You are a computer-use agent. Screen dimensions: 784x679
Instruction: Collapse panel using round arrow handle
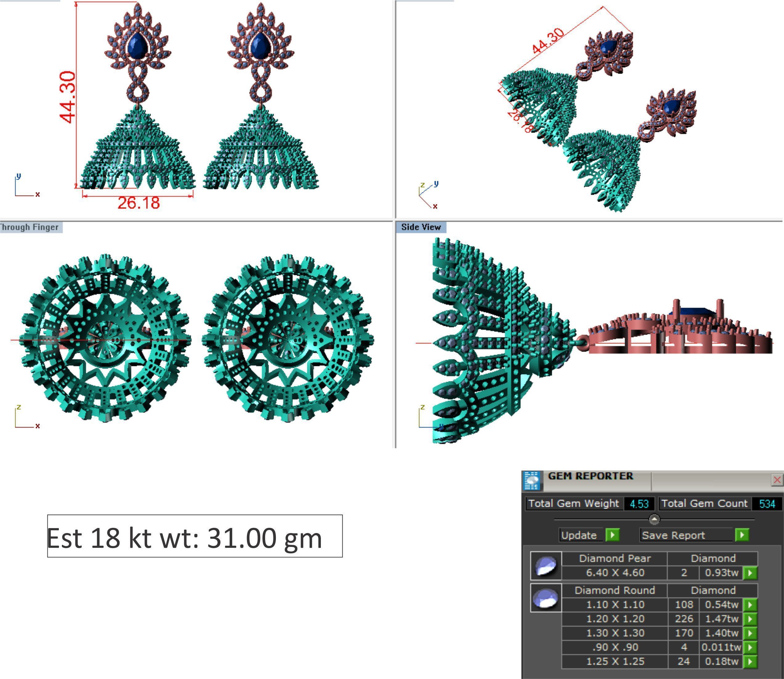click(x=654, y=519)
